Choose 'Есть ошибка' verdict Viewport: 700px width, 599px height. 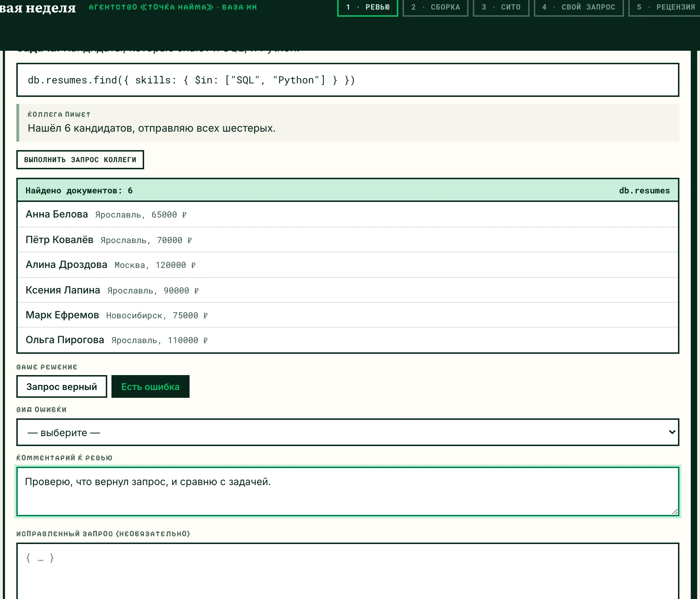151,386
